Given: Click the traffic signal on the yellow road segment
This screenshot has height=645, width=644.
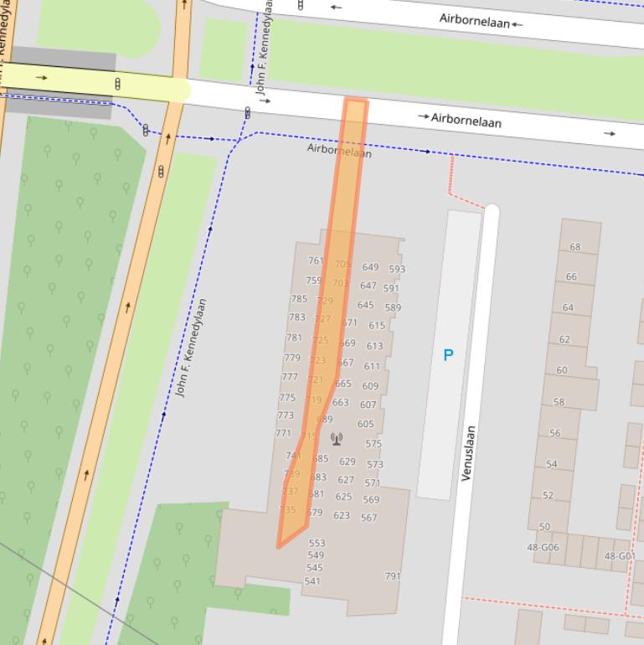Looking at the screenshot, I should tap(117, 83).
